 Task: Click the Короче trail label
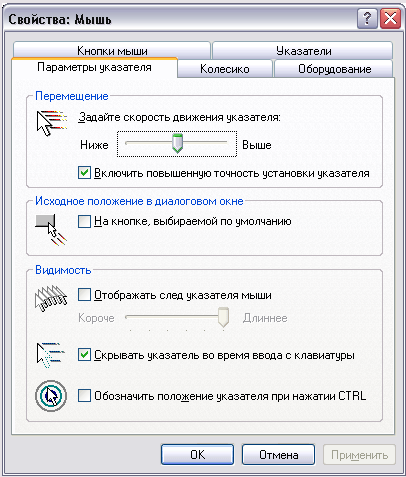96,318
